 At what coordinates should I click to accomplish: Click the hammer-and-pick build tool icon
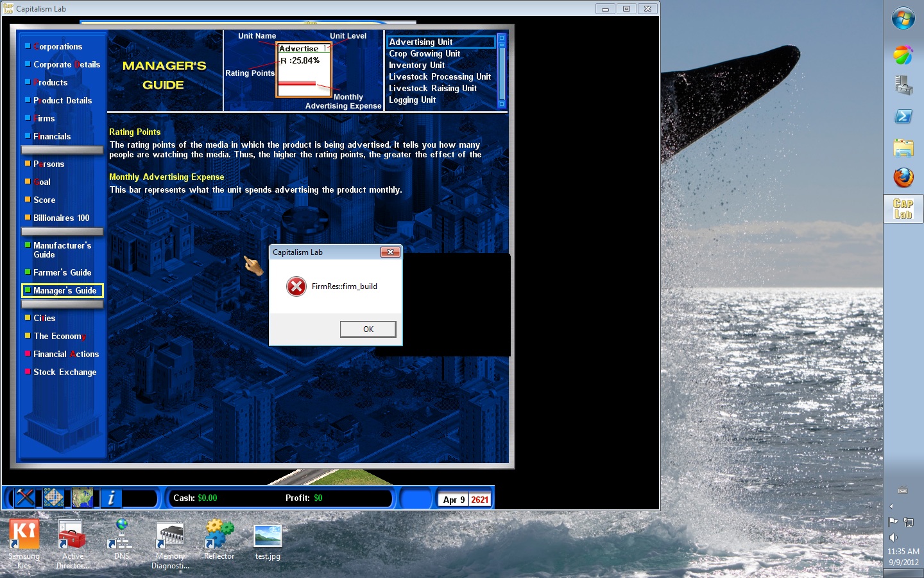26,498
